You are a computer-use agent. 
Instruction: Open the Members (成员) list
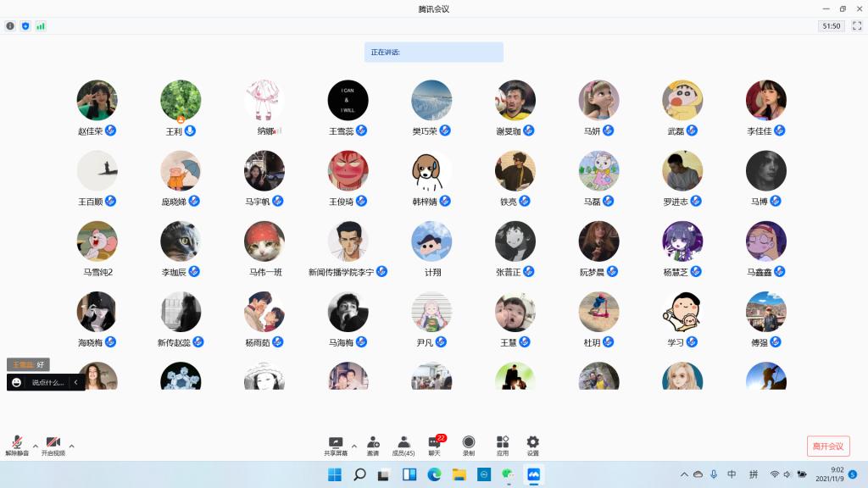click(x=403, y=444)
